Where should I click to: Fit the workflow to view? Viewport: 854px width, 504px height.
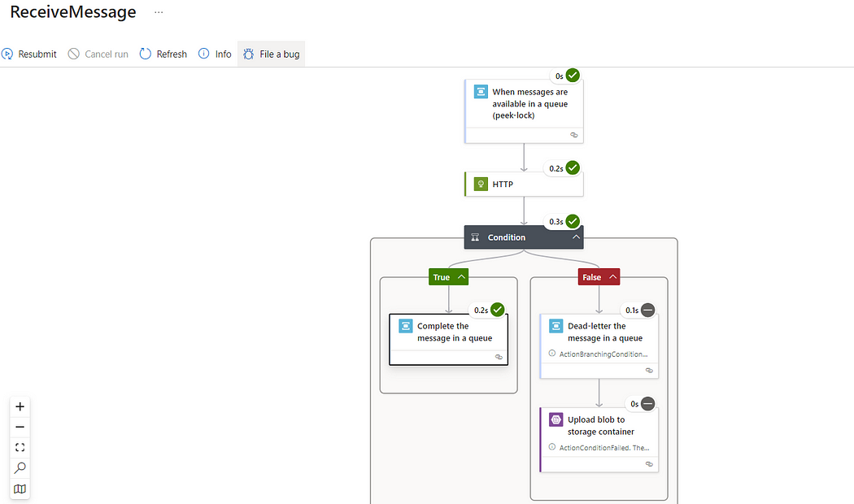[x=20, y=447]
